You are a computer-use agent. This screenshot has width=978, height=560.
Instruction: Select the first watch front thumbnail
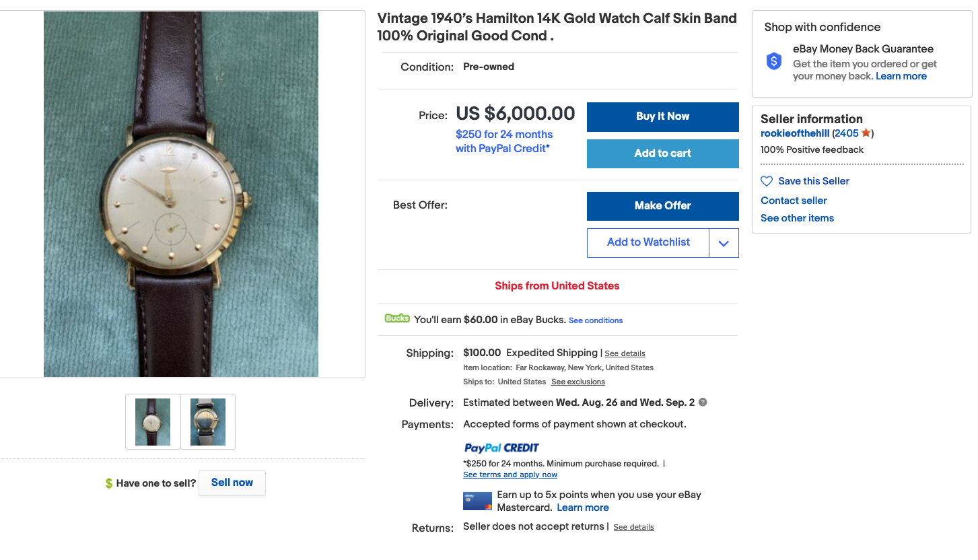click(153, 422)
